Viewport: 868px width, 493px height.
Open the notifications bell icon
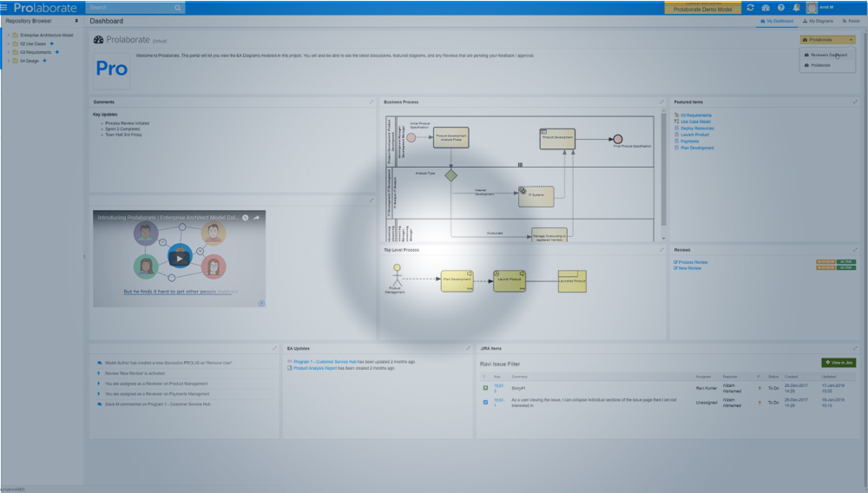tap(796, 8)
